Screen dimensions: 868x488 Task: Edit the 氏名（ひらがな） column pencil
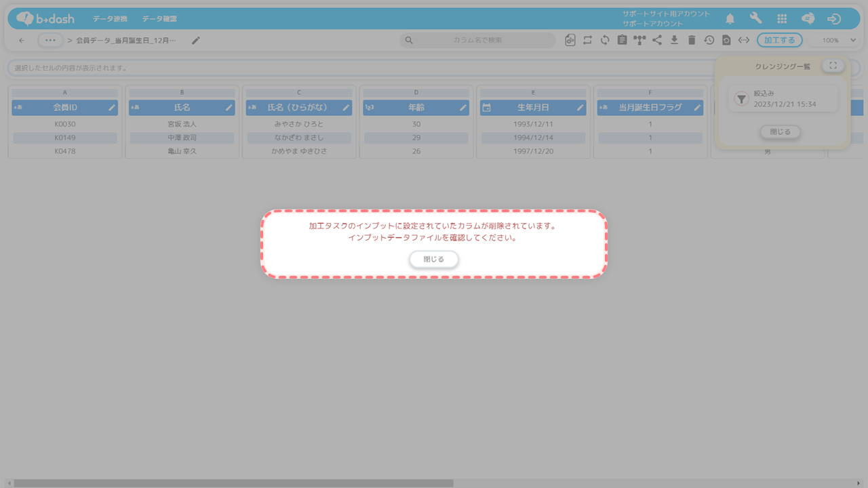click(346, 107)
